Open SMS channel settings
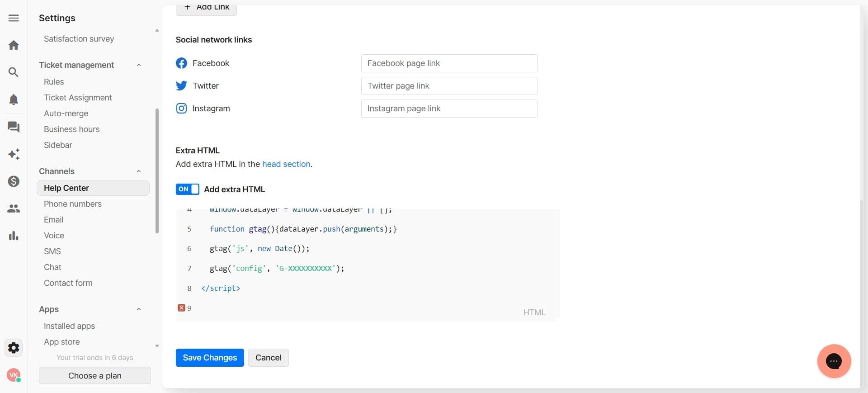Image resolution: width=868 pixels, height=393 pixels. click(52, 251)
